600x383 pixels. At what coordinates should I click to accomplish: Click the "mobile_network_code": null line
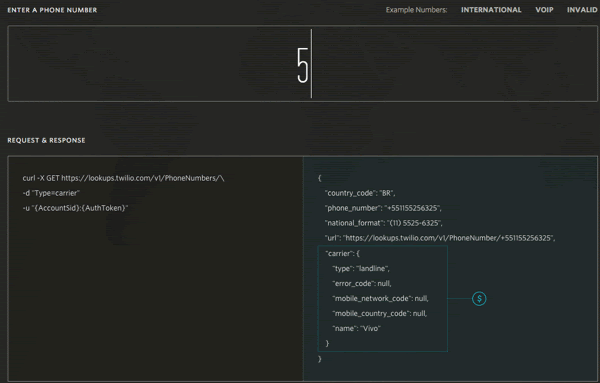point(380,298)
